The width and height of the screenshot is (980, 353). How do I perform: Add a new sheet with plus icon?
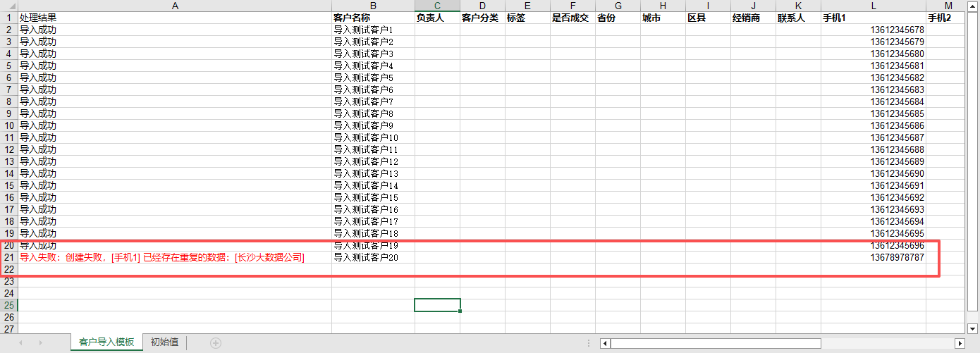[x=216, y=343]
